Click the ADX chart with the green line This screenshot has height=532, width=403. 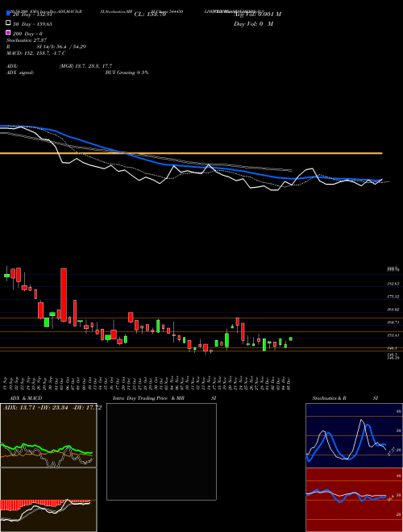(48, 435)
